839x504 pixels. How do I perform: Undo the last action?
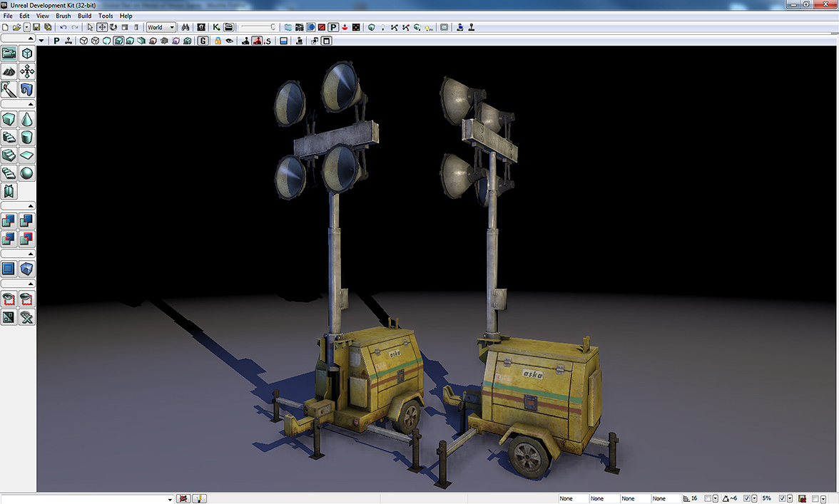[x=63, y=27]
